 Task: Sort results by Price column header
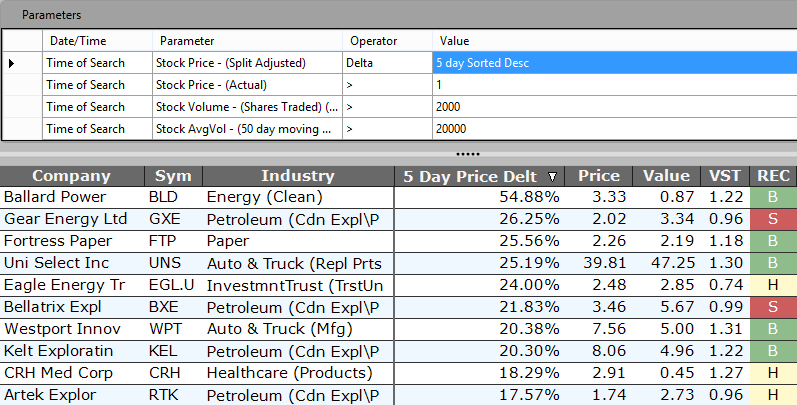click(x=599, y=176)
